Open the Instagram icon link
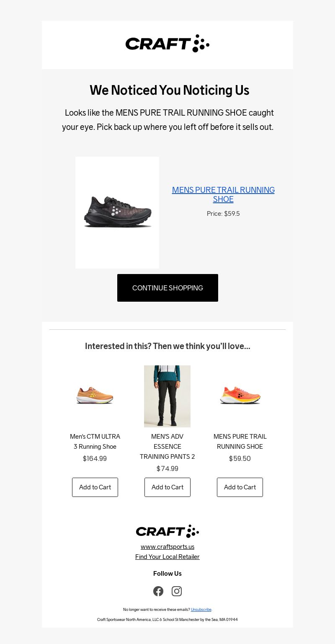Image resolution: width=335 pixels, height=644 pixels. click(177, 591)
